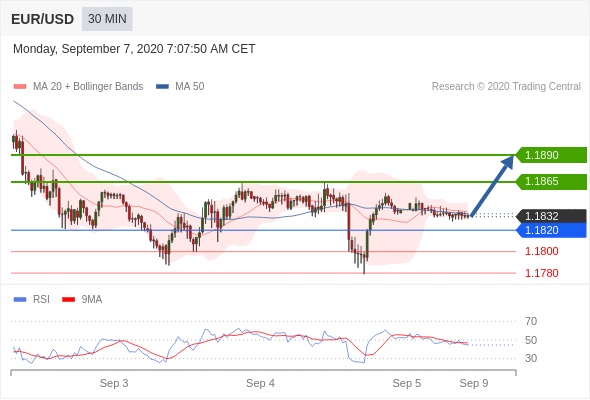Toggle the MA 50 legend marker

tap(163, 87)
